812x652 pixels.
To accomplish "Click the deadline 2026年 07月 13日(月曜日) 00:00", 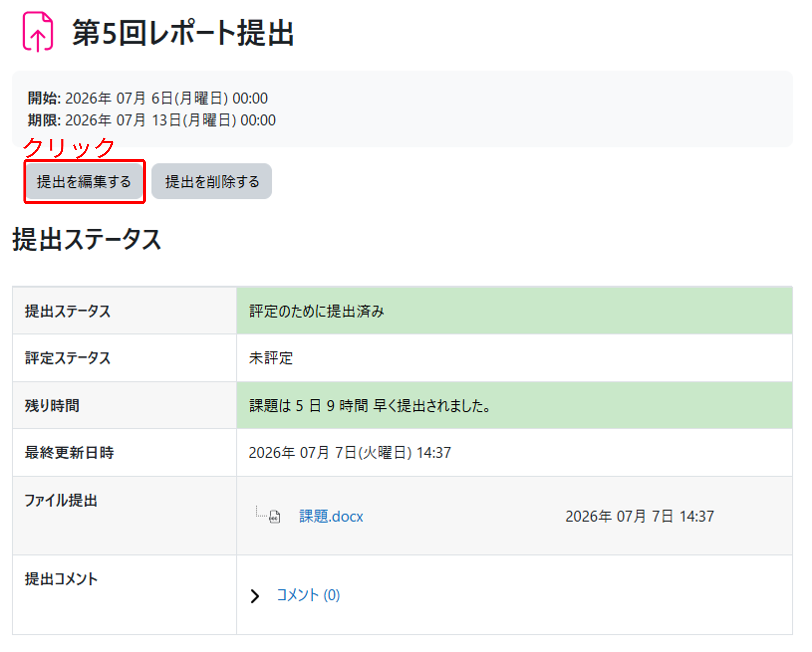I will coord(171,121).
